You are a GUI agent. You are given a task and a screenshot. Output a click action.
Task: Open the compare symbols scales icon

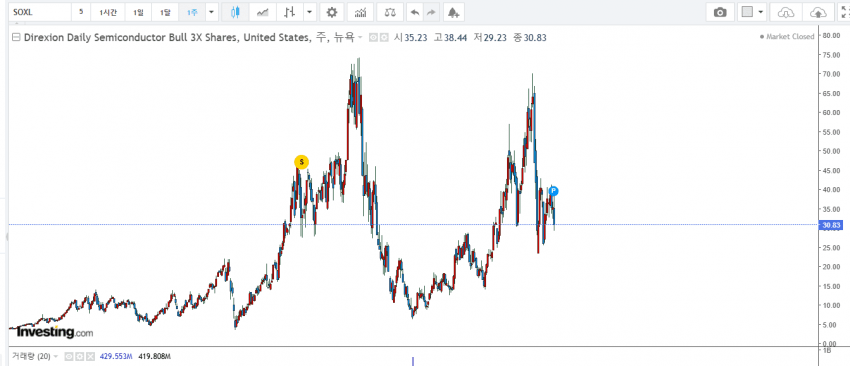click(x=390, y=12)
